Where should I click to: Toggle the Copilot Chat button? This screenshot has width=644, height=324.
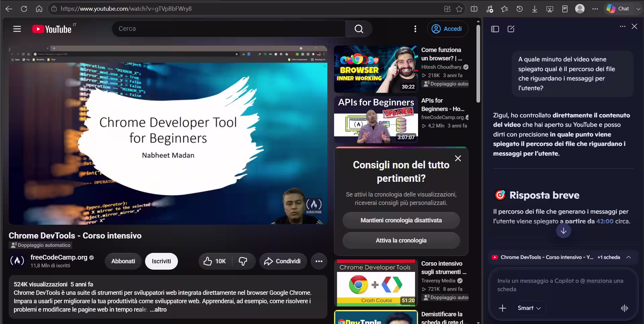pos(618,9)
